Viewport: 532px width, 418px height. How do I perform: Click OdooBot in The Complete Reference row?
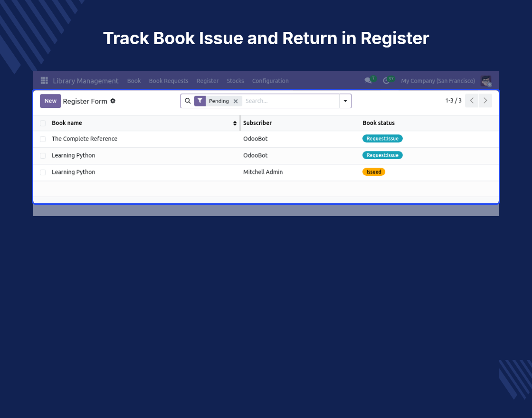256,138
